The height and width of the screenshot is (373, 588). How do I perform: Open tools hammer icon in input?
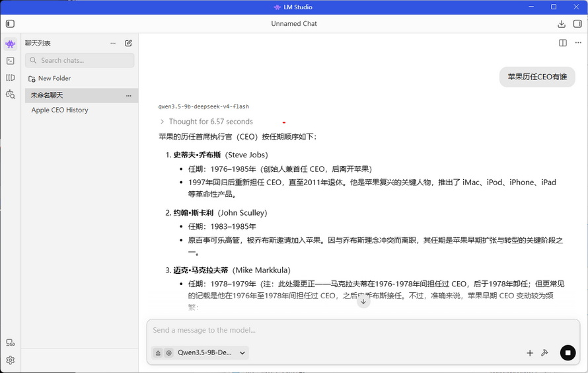[x=544, y=352]
